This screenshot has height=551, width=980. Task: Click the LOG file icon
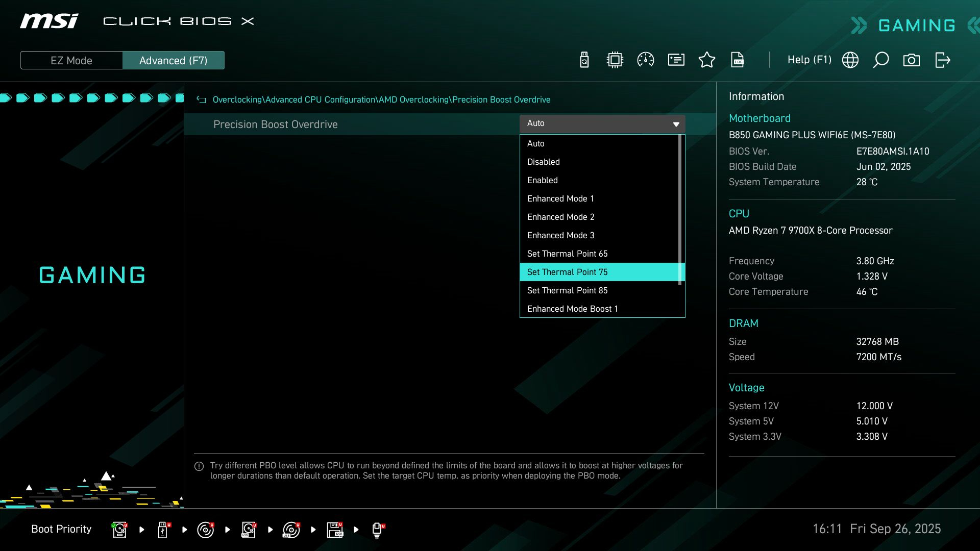click(x=738, y=60)
